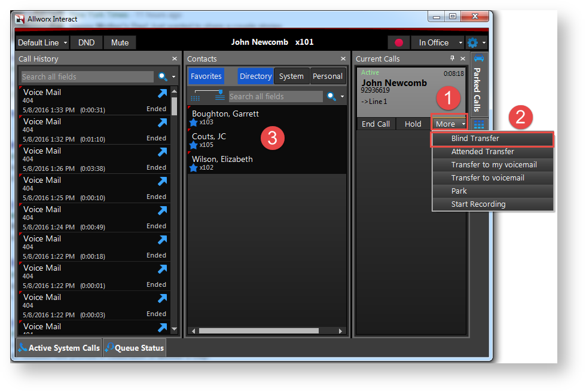This screenshot has height=392, width=586.
Task: Click the red record button in top bar
Action: coord(398,42)
